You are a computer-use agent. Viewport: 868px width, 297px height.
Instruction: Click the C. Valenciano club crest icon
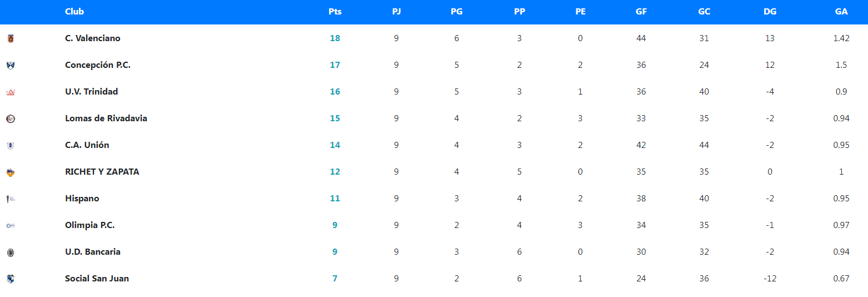coord(11,39)
